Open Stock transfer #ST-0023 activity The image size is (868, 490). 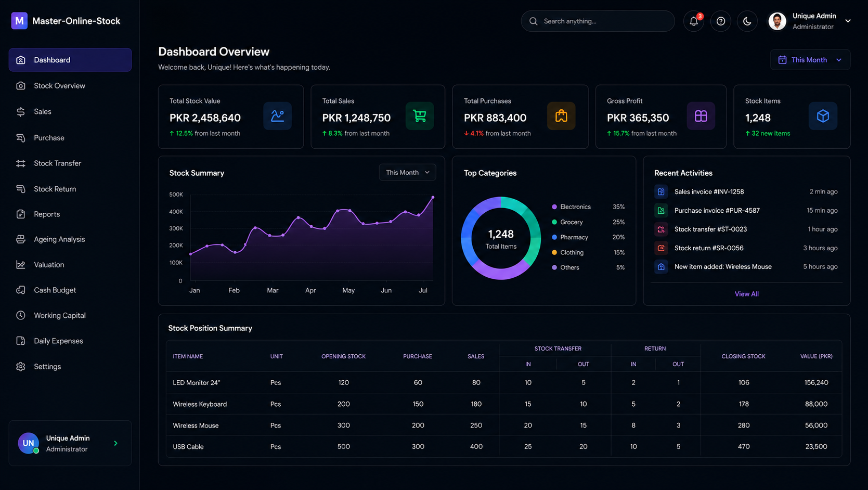click(746, 229)
